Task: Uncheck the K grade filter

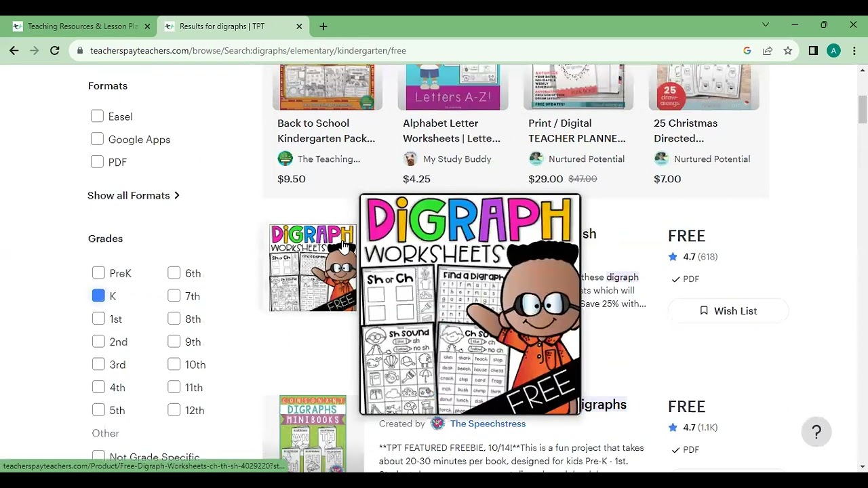Action: point(98,296)
